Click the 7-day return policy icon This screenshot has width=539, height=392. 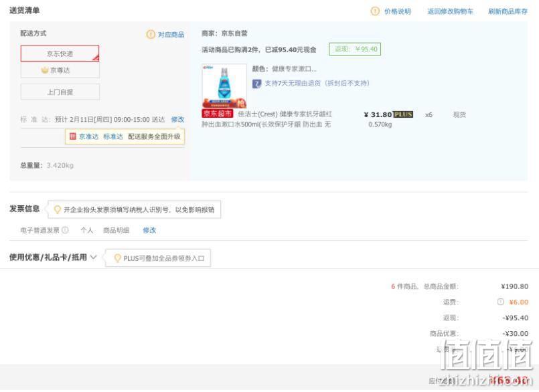click(257, 84)
